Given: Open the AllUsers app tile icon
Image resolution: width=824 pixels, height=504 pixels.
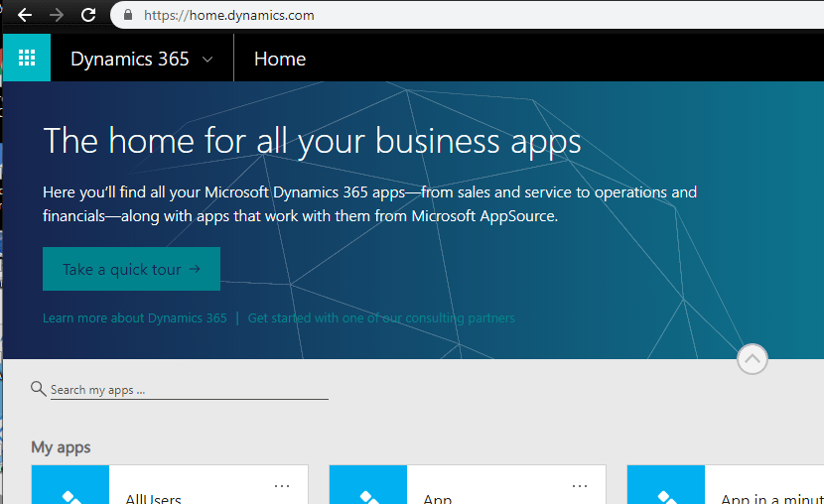Looking at the screenshot, I should [70, 484].
